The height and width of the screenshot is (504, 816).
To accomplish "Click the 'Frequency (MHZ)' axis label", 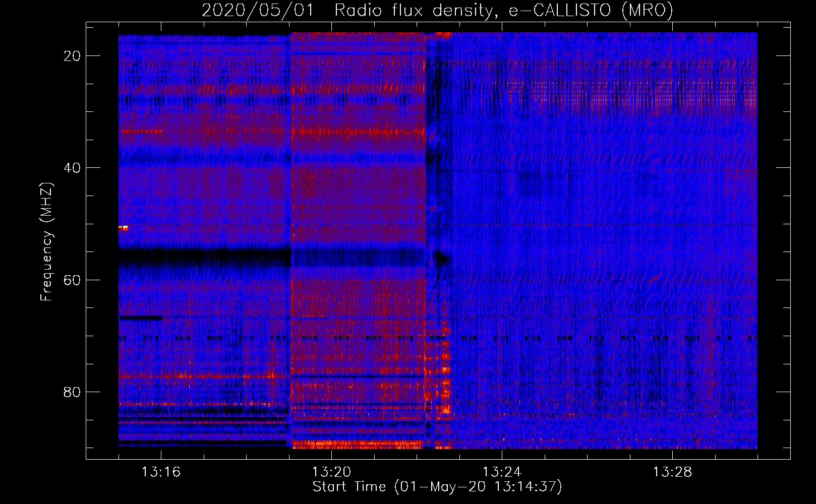I will (x=46, y=242).
